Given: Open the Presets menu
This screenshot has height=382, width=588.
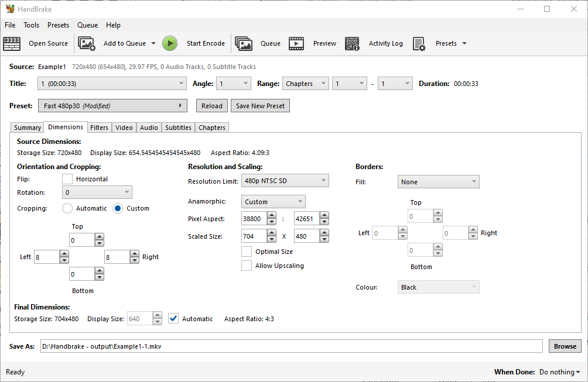Looking at the screenshot, I should point(58,25).
